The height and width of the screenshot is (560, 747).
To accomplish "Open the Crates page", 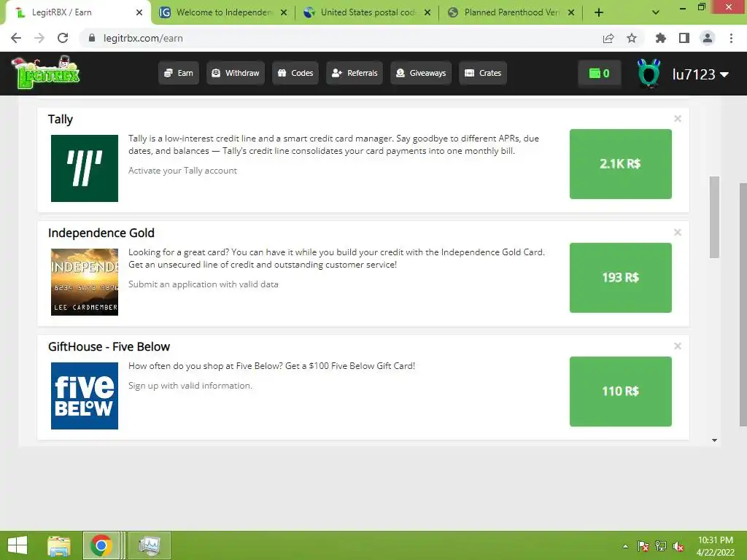I will pyautogui.click(x=483, y=73).
